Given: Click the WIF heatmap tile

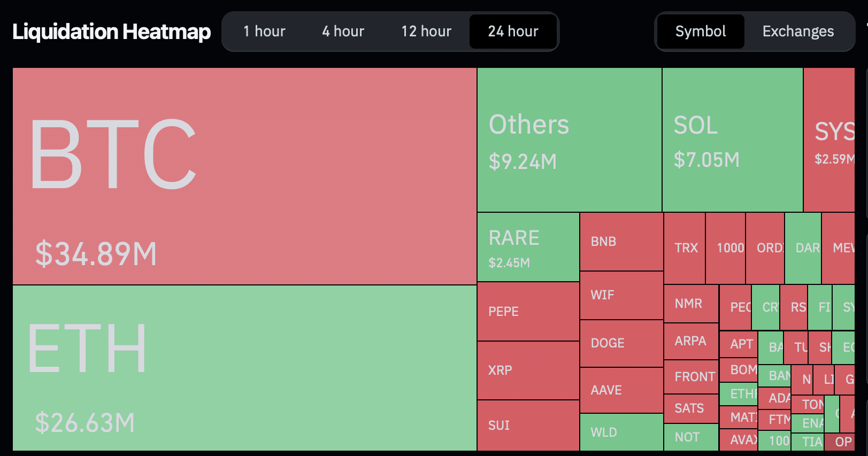Looking at the screenshot, I should pos(622,295).
